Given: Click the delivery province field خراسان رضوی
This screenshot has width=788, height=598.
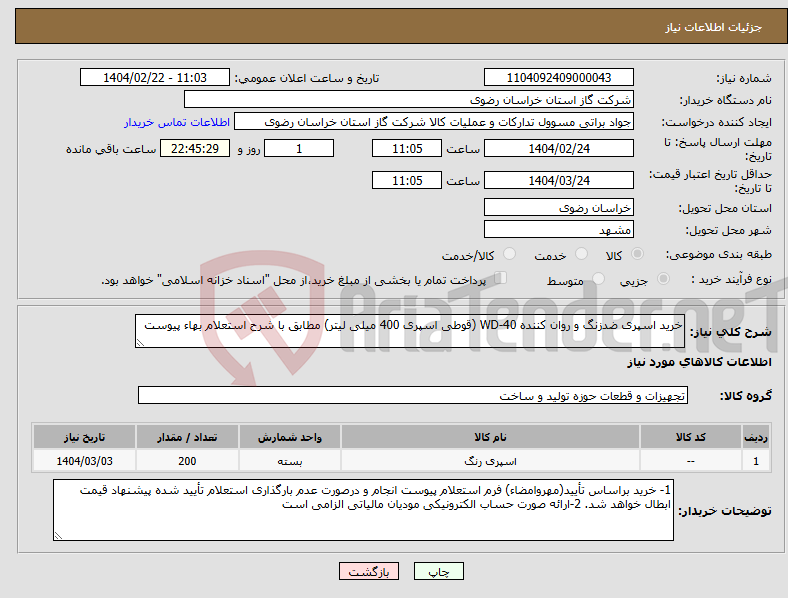Looking at the screenshot, I should tap(559, 208).
